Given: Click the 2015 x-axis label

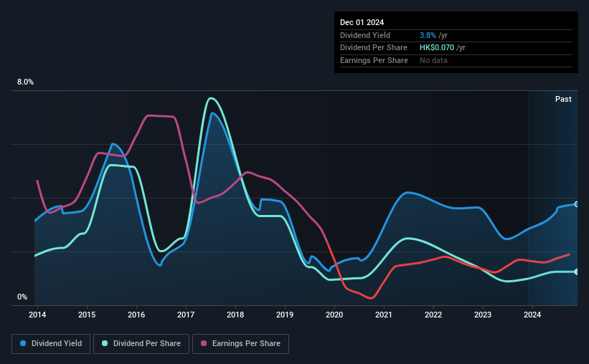Looking at the screenshot, I should coord(87,315).
